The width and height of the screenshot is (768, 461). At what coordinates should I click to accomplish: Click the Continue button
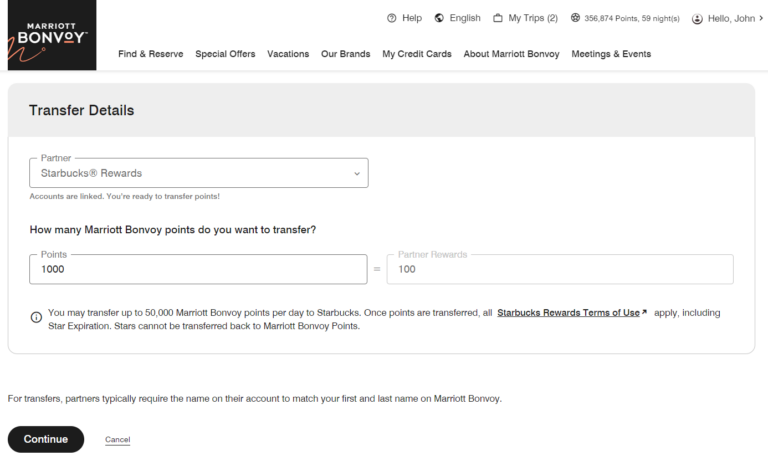(46, 439)
